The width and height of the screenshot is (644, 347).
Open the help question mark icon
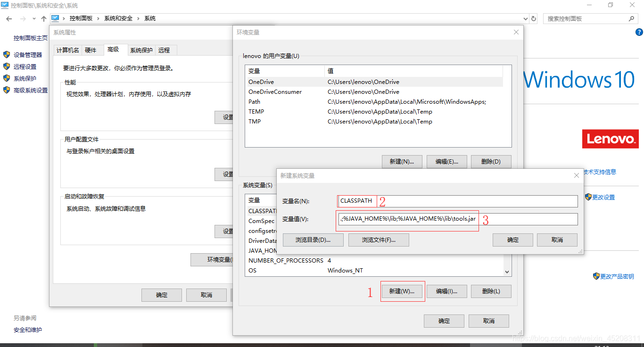tap(639, 32)
